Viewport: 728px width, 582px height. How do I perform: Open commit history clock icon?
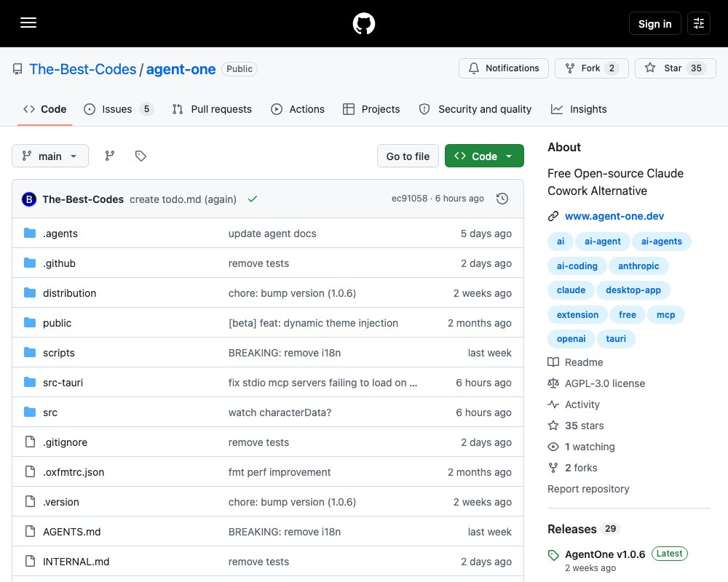click(x=502, y=199)
